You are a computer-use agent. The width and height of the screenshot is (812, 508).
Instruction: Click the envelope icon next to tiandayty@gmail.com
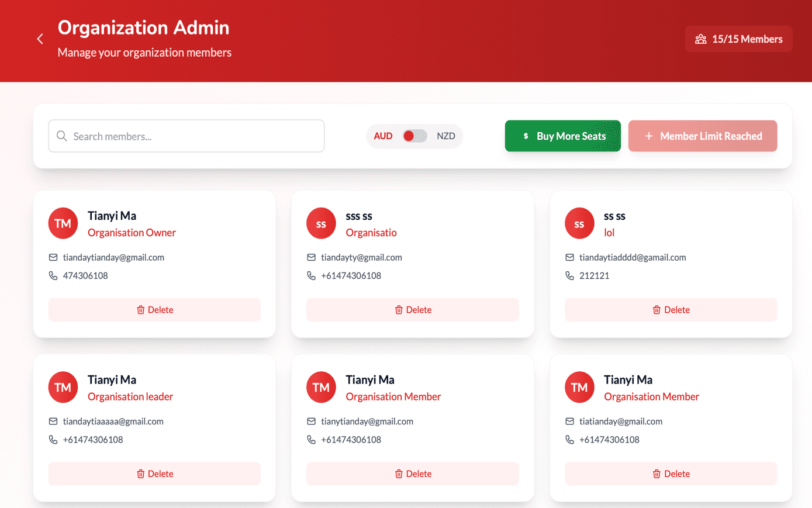[312, 257]
